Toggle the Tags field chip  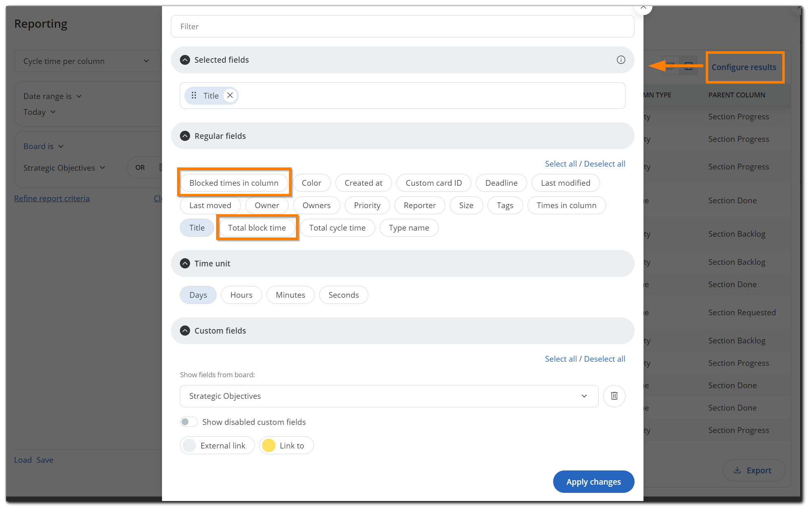(x=505, y=205)
